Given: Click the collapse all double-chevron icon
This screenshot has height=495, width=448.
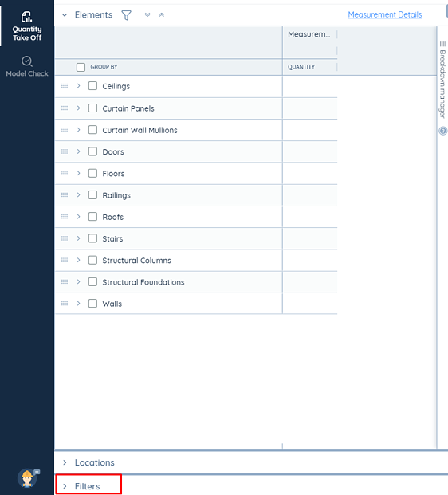Looking at the screenshot, I should 162,15.
